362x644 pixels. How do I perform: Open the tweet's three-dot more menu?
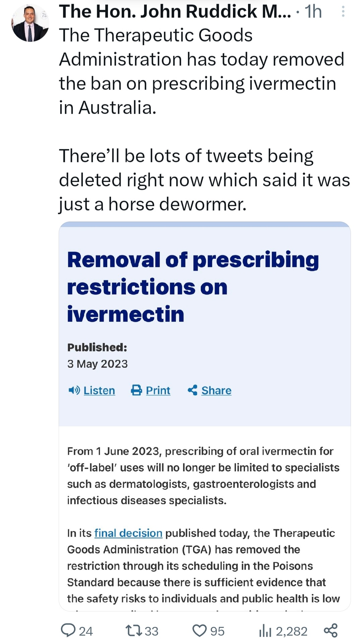coord(343,12)
